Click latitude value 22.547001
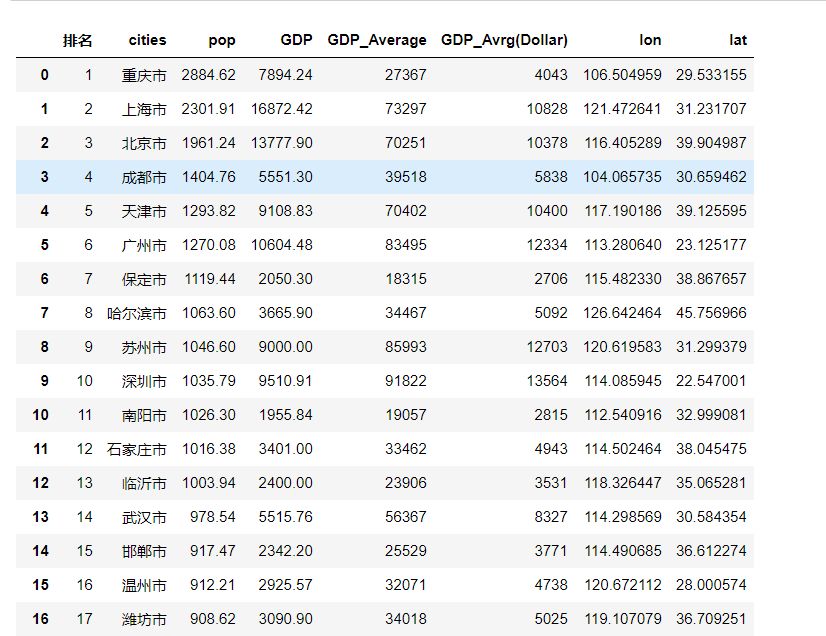The width and height of the screenshot is (826, 636). (x=711, y=381)
